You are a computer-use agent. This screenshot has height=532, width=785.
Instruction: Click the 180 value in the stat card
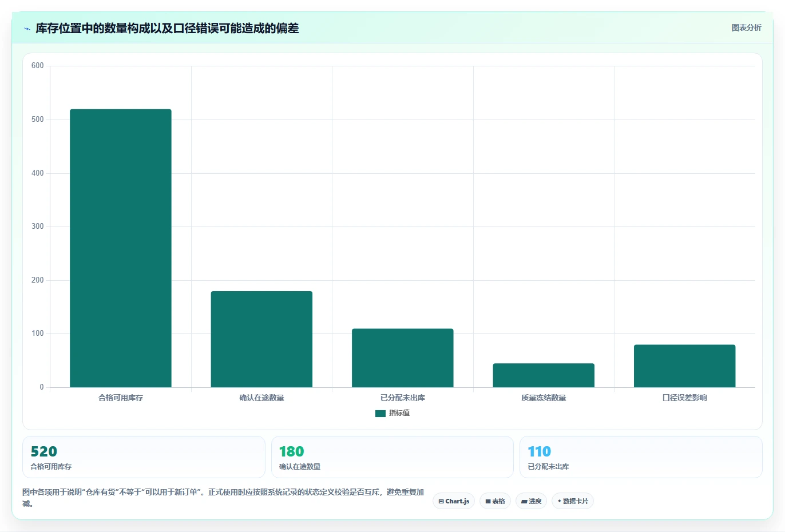[x=292, y=451]
